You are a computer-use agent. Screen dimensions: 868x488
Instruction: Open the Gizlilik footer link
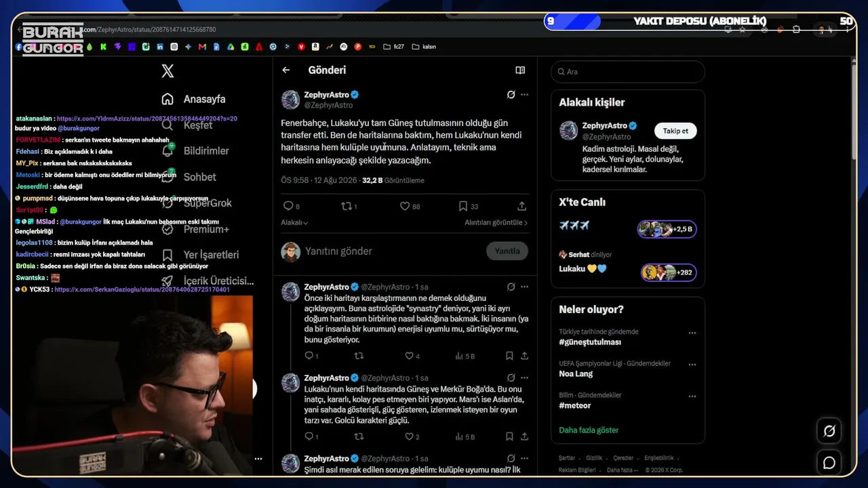tap(594, 458)
